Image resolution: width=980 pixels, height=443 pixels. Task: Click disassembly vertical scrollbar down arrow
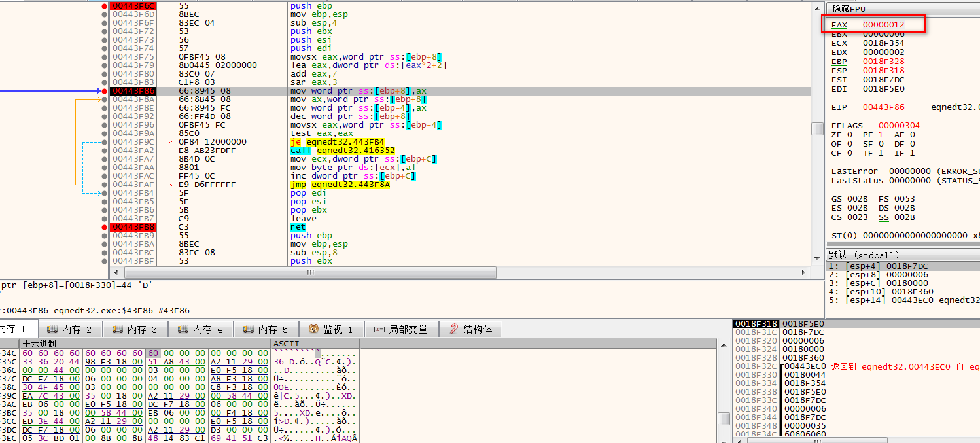pyautogui.click(x=817, y=260)
